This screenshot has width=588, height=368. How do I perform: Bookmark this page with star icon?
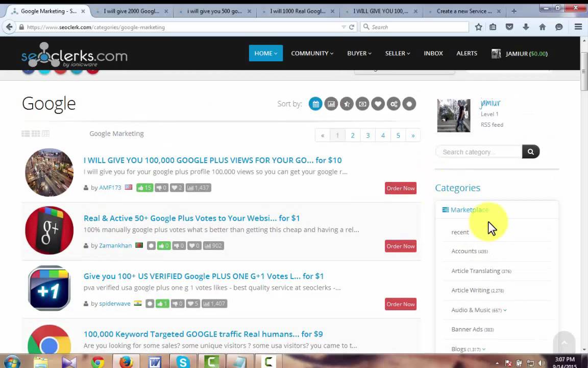[x=478, y=27]
